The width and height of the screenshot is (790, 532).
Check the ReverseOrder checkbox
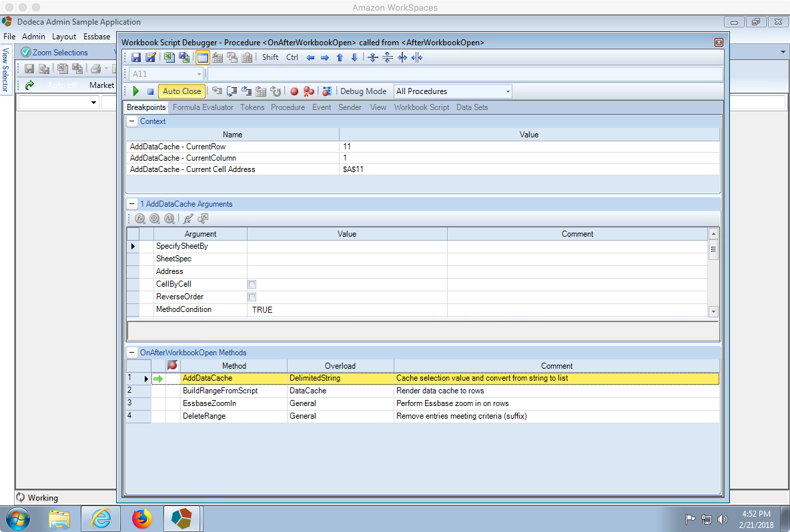252,297
